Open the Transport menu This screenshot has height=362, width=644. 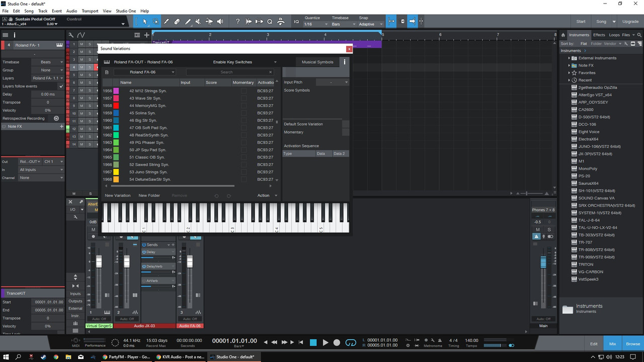pyautogui.click(x=90, y=11)
